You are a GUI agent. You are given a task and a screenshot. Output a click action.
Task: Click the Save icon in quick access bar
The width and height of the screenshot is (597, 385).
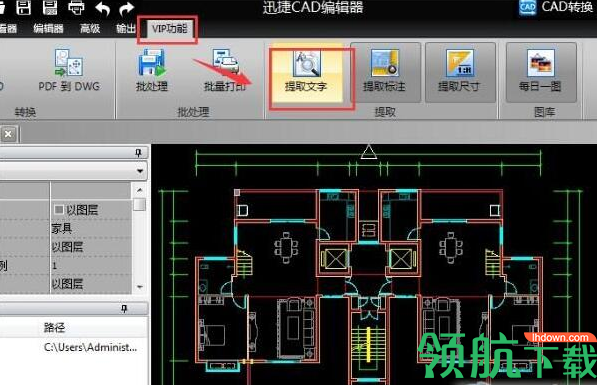point(24,7)
